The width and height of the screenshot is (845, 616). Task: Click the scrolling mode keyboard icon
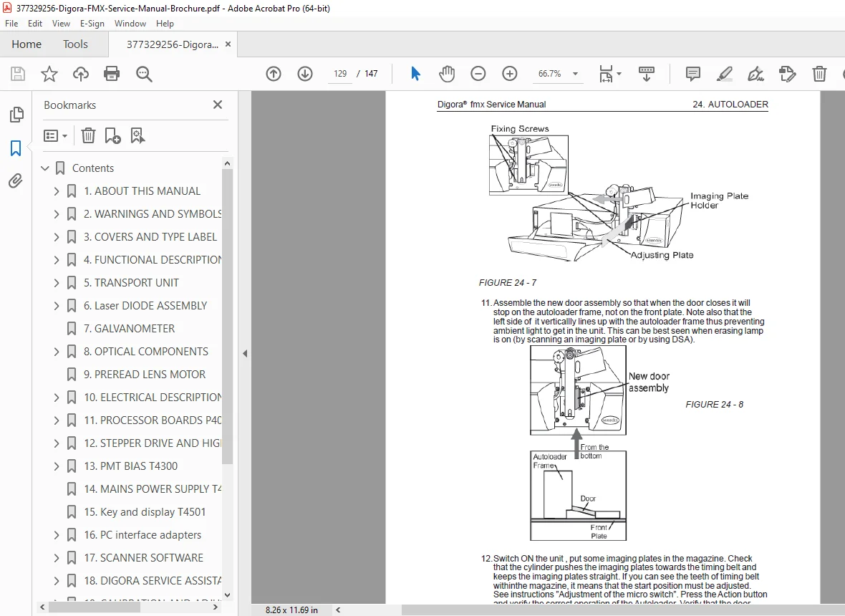click(x=646, y=74)
